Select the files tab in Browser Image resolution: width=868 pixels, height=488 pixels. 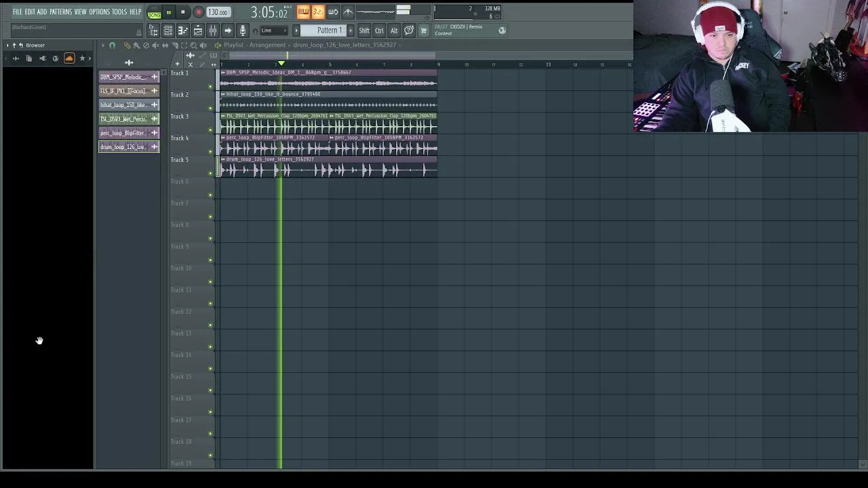(x=29, y=58)
